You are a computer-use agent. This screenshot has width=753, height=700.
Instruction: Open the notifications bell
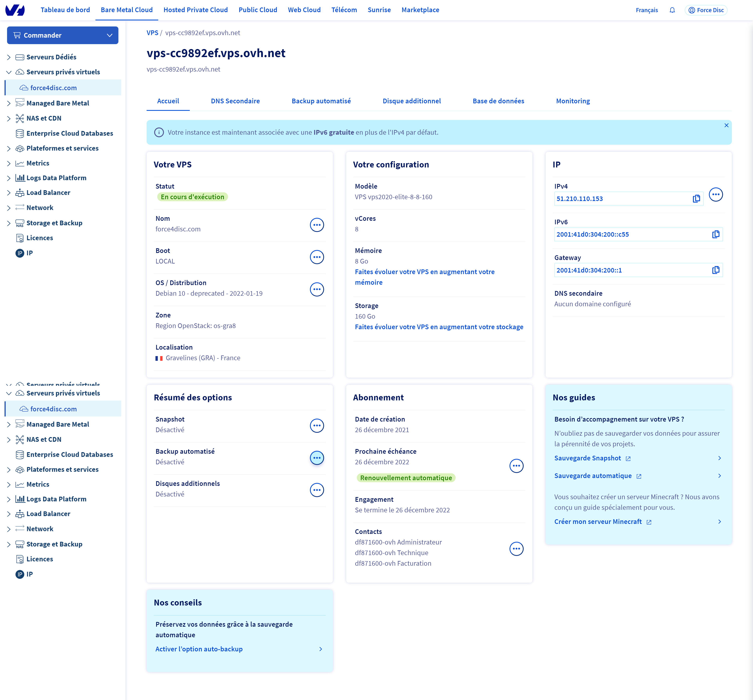coord(672,10)
